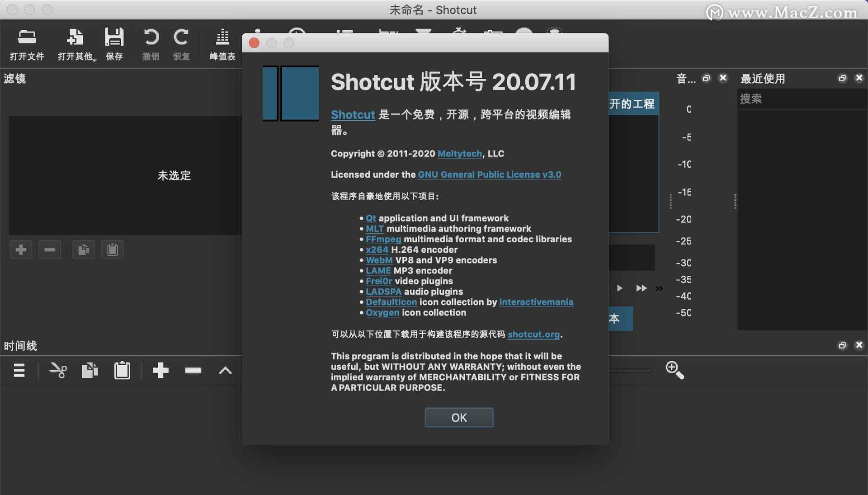Float the 时间线 timeline panel
868x495 pixels.
tap(842, 345)
